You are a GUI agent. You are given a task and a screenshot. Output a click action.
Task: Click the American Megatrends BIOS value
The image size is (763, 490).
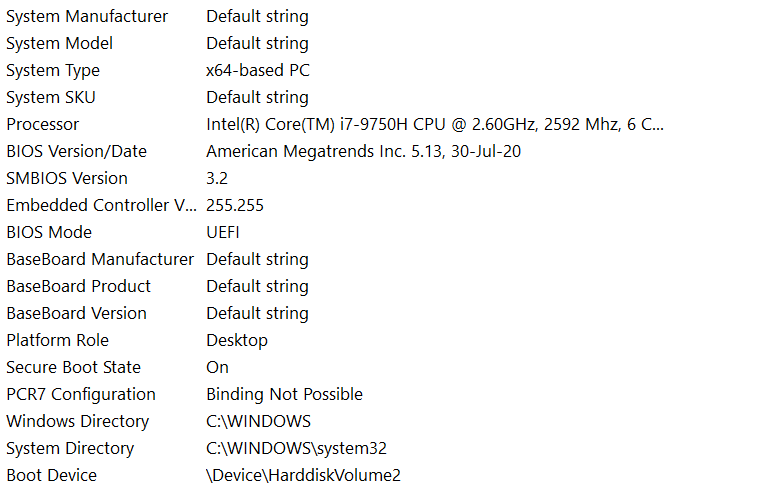point(363,151)
